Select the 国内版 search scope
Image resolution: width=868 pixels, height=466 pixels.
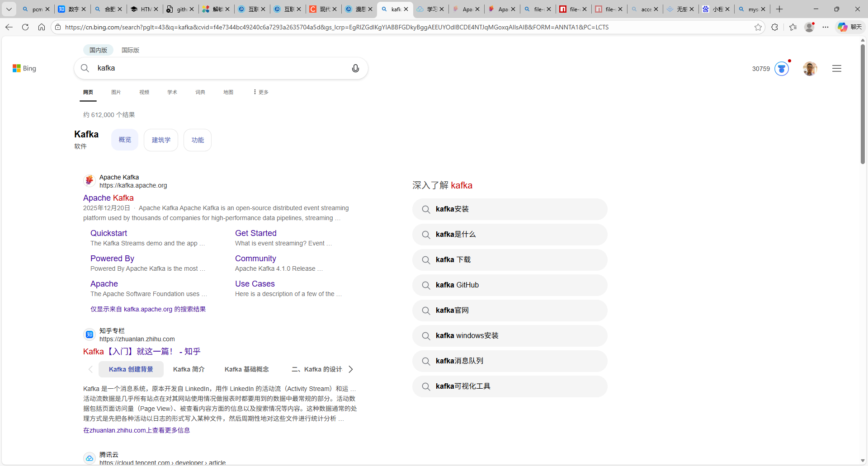98,50
